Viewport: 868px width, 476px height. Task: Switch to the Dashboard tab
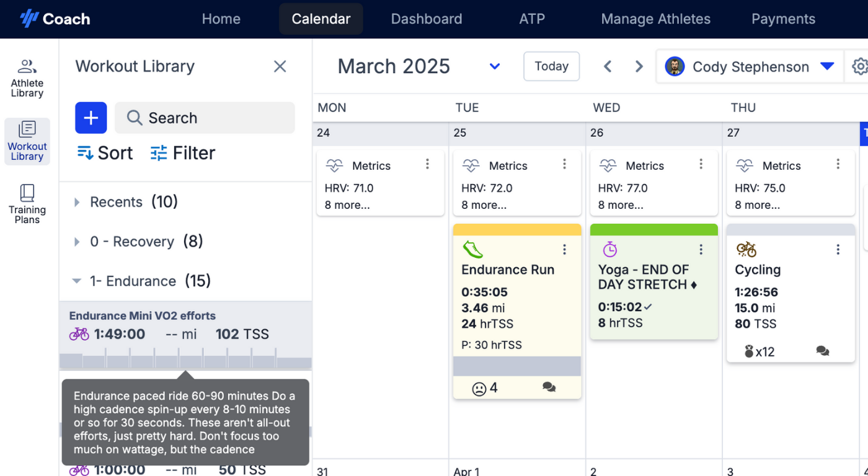(x=427, y=19)
